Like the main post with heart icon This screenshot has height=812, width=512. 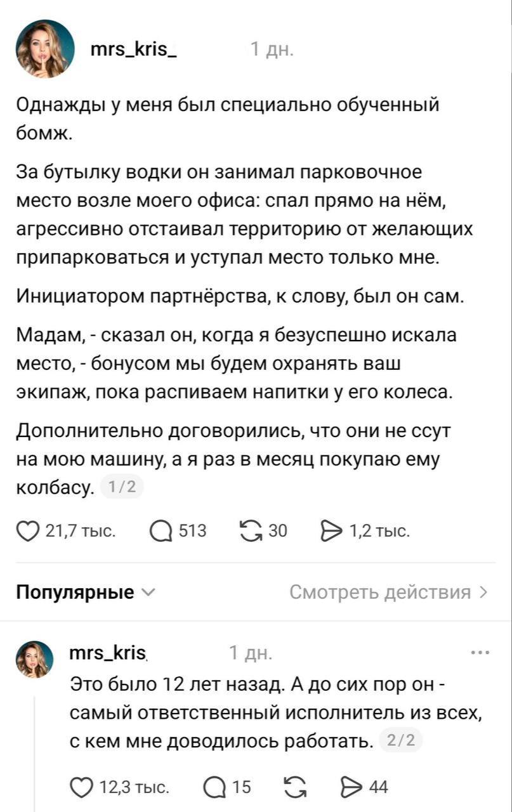pos(29,531)
